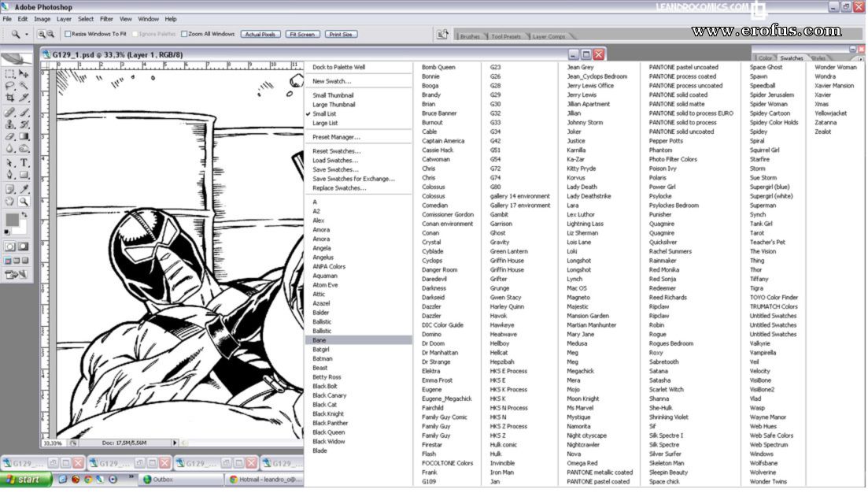The image size is (868, 493).
Task: Toggle the File Browser icon
Action: 442,35
